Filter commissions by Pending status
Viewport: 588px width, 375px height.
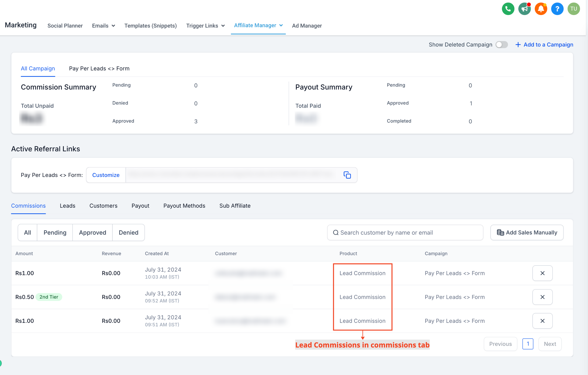point(55,232)
